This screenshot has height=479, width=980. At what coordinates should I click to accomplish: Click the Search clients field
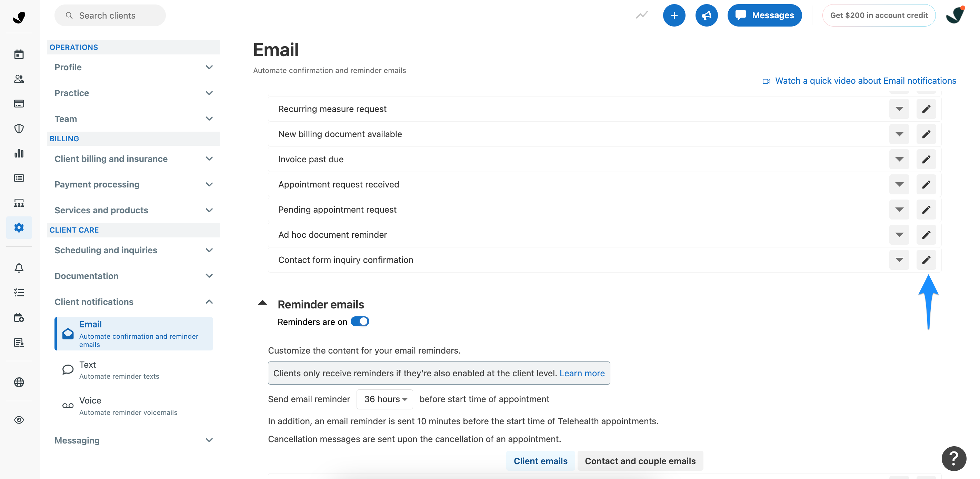[110, 15]
